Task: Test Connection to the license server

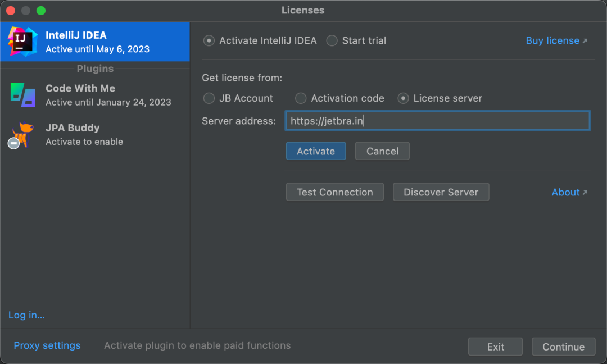Action: 335,192
